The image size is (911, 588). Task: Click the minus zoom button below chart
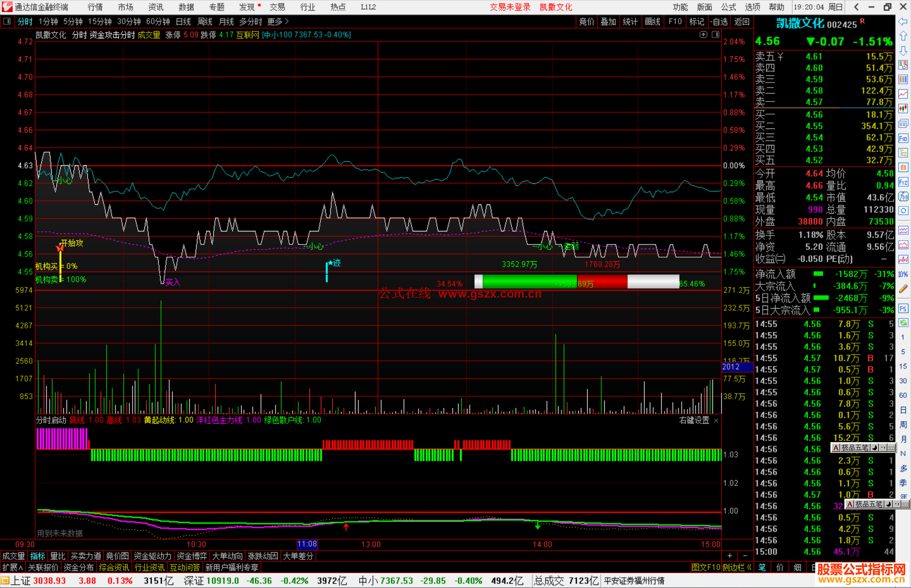pos(745,556)
